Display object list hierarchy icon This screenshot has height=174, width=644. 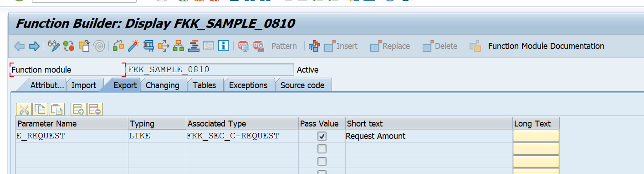coord(179,46)
